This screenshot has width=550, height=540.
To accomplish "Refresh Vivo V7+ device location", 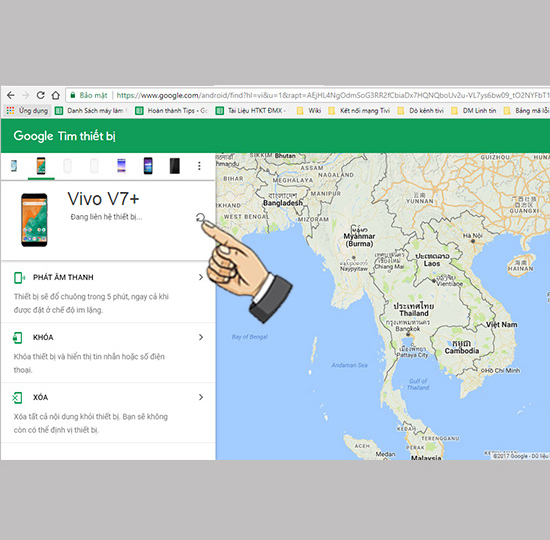I will click(x=200, y=218).
